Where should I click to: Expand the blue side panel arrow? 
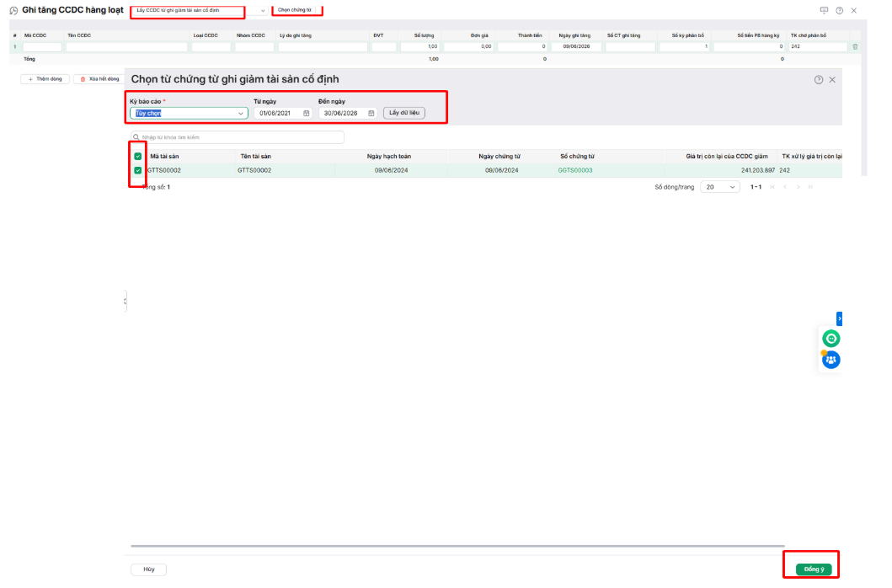pos(839,318)
